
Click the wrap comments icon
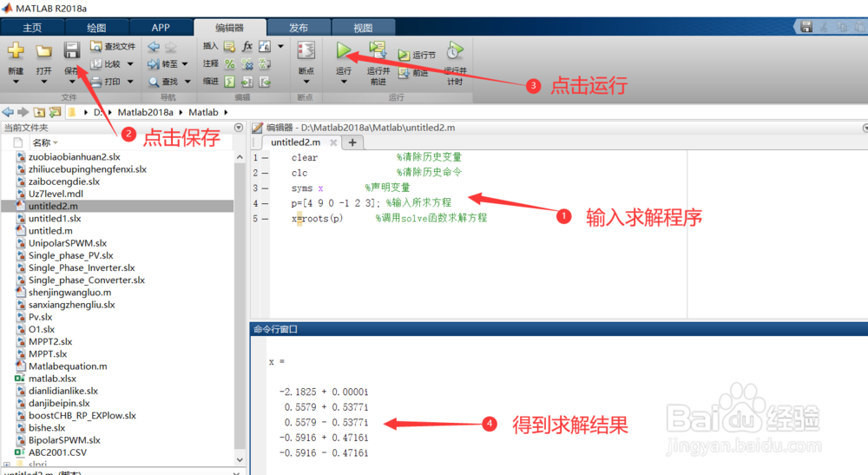pyautogui.click(x=265, y=64)
